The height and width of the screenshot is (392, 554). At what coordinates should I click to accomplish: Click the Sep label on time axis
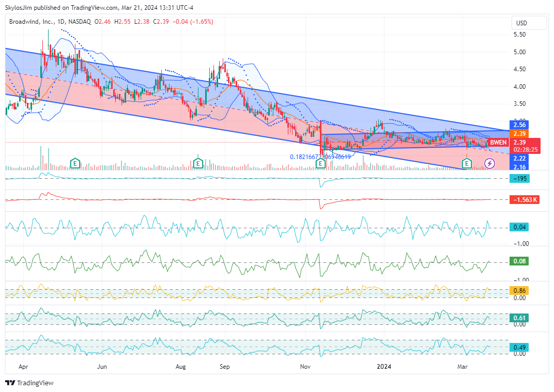coord(225,367)
